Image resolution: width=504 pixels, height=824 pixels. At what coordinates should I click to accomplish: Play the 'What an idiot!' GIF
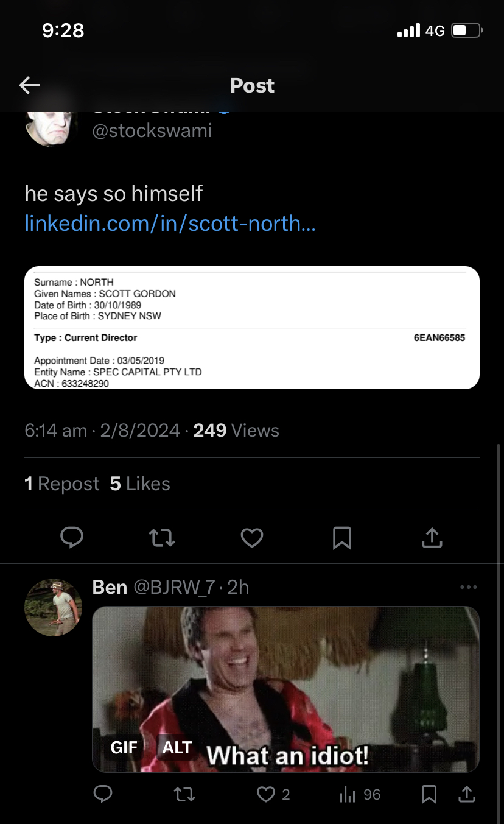pyautogui.click(x=286, y=676)
